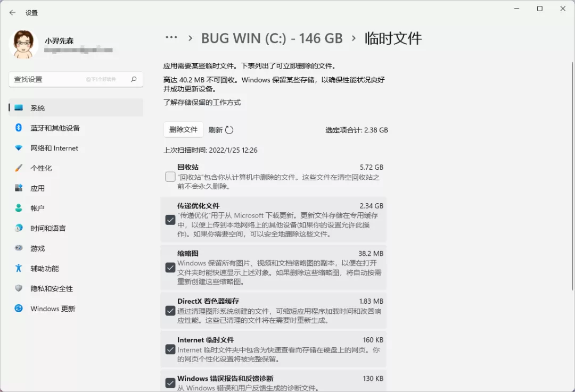Check the 回收站 cleanup checkbox
Viewport: 575px width, 392px height.
[x=170, y=176]
